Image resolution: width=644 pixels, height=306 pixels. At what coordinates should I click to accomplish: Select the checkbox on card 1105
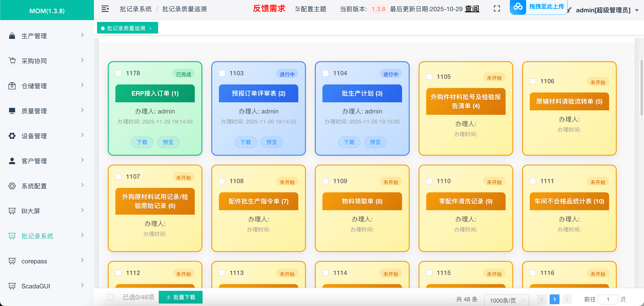coord(430,77)
